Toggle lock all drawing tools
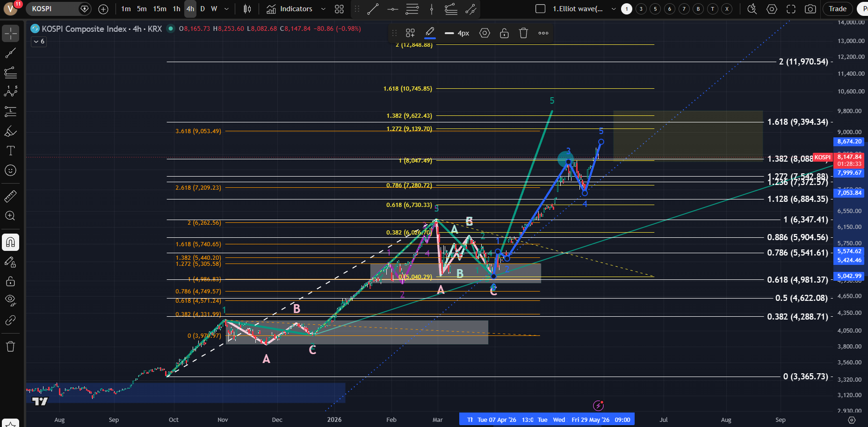This screenshot has height=427, width=868. point(10,281)
